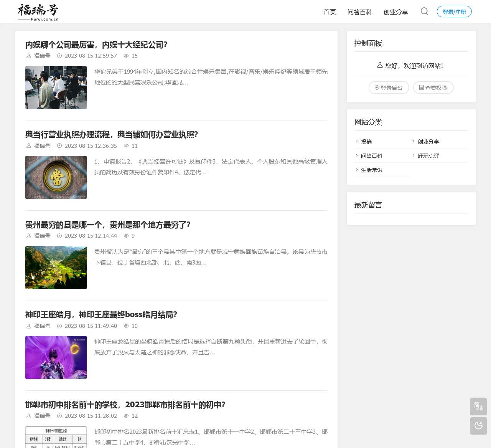Open article 贵州最穷的县是哪一个
The image size is (491, 448).
tap(108, 225)
